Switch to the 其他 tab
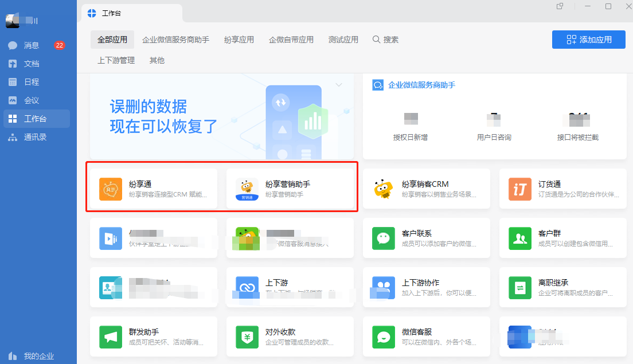This screenshot has width=633, height=364. tap(157, 60)
